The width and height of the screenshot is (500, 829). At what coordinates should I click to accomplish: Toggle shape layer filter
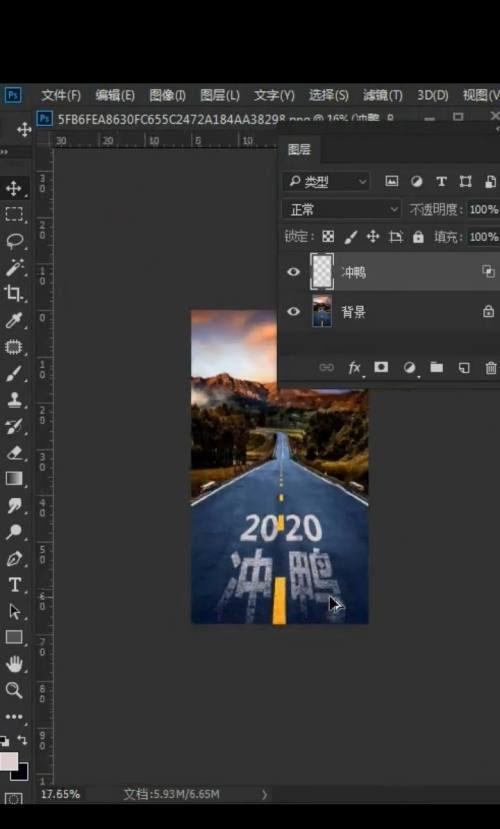tap(465, 181)
